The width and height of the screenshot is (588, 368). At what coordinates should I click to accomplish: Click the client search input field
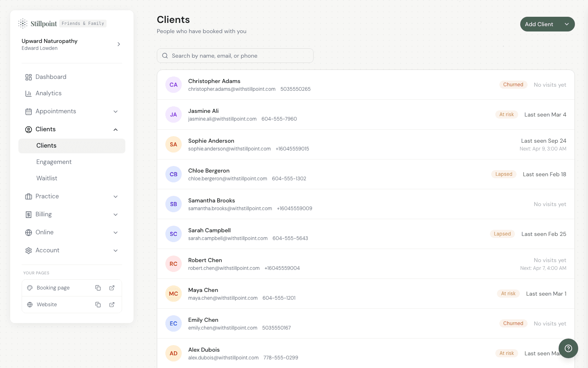coord(235,56)
